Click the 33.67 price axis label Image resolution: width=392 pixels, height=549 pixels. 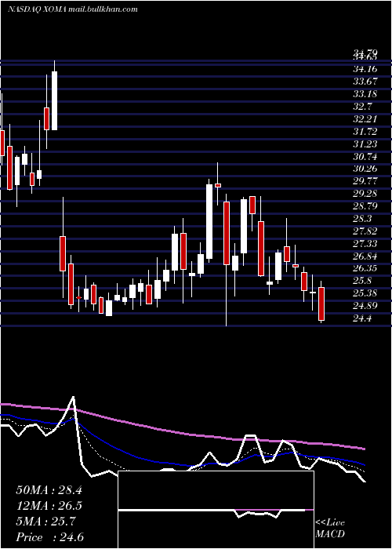coord(365,81)
